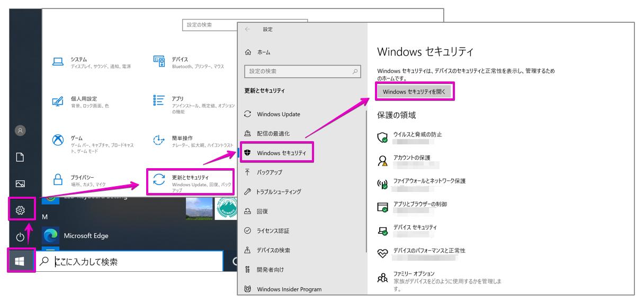Open Microsoft Edge from the app list
Viewport: 644px width, 303px height.
[77, 236]
